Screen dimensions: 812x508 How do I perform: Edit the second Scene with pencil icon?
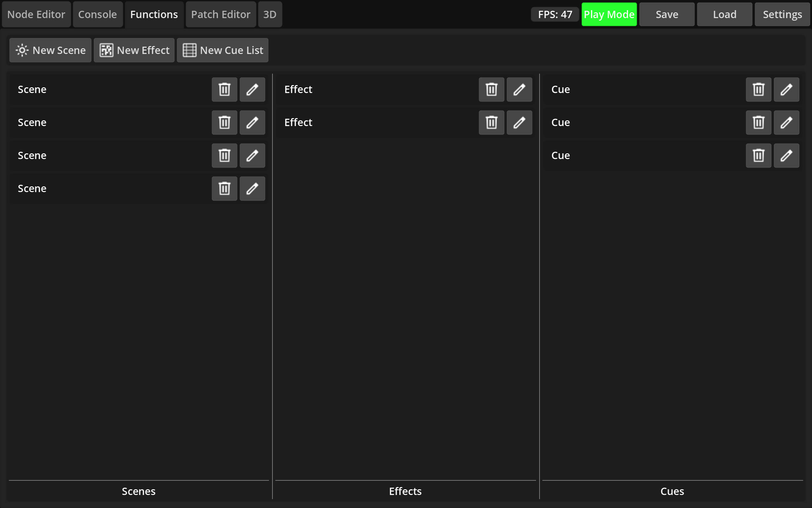click(x=252, y=122)
